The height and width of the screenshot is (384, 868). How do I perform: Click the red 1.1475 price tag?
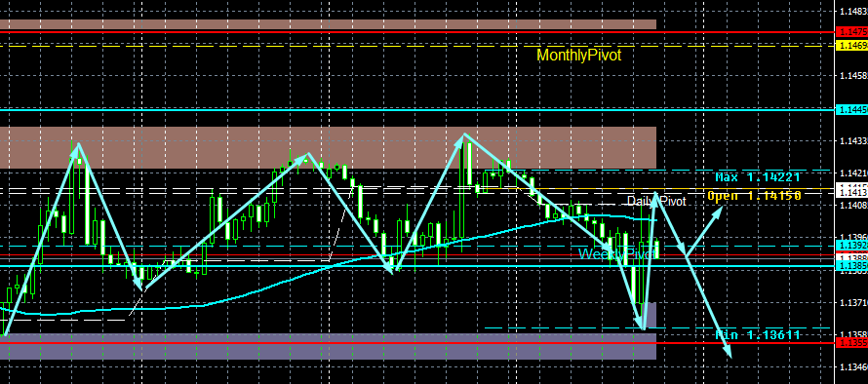(x=851, y=31)
